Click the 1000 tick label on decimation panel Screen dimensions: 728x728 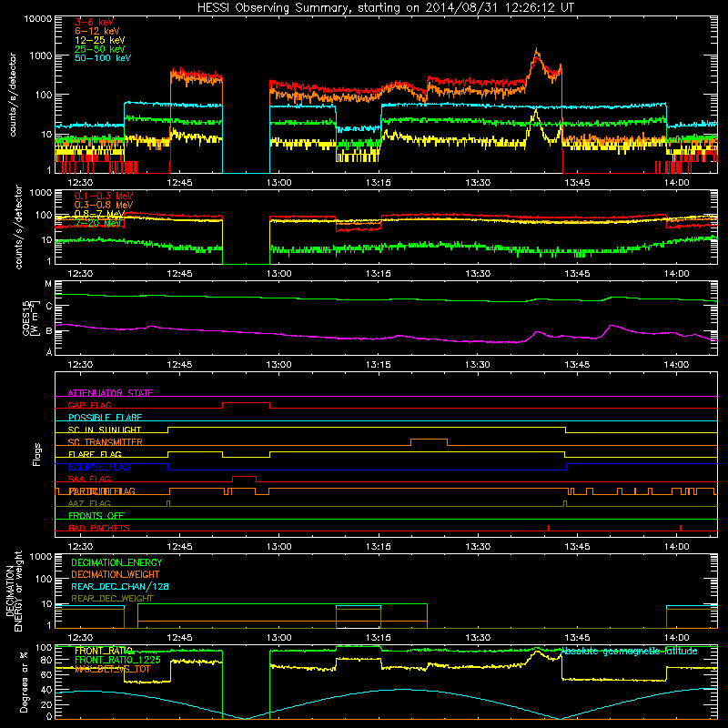tap(41, 556)
